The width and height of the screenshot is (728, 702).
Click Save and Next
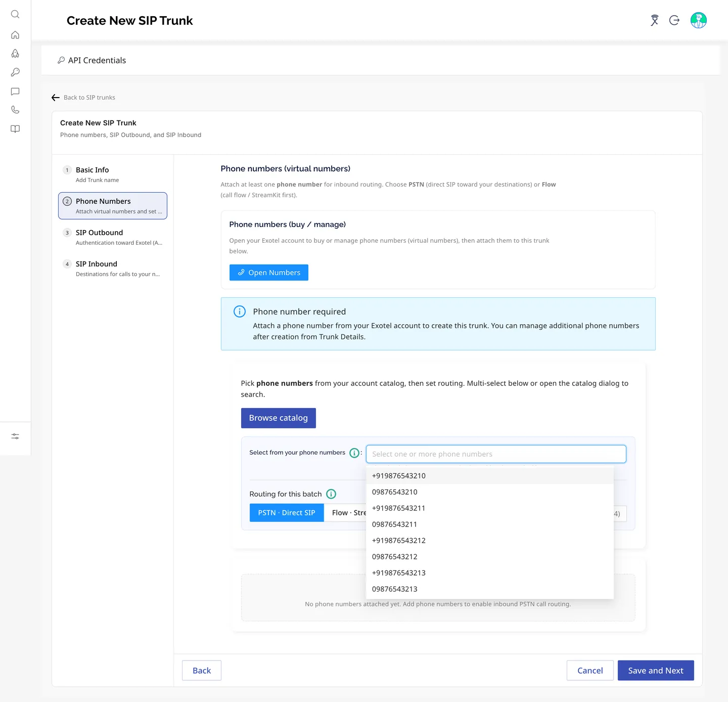[x=656, y=671]
